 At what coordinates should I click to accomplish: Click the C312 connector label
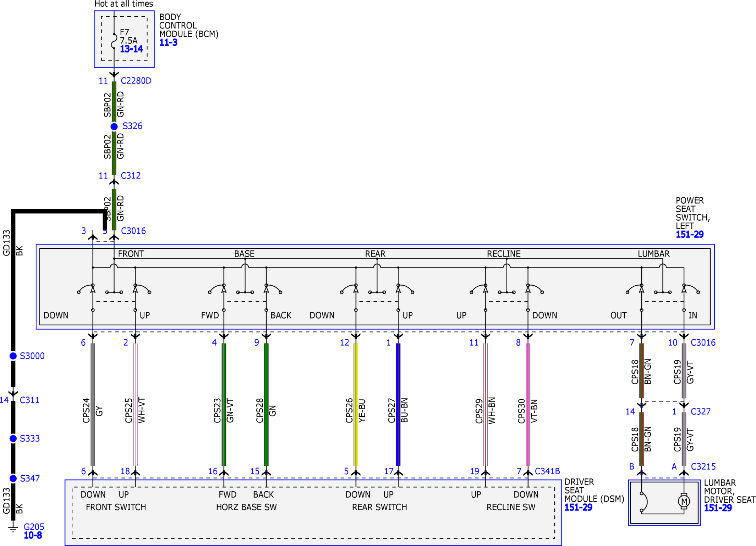pyautogui.click(x=131, y=175)
